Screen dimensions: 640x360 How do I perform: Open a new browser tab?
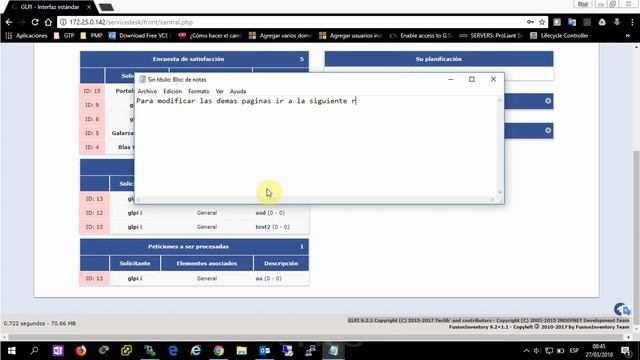coord(106,7)
